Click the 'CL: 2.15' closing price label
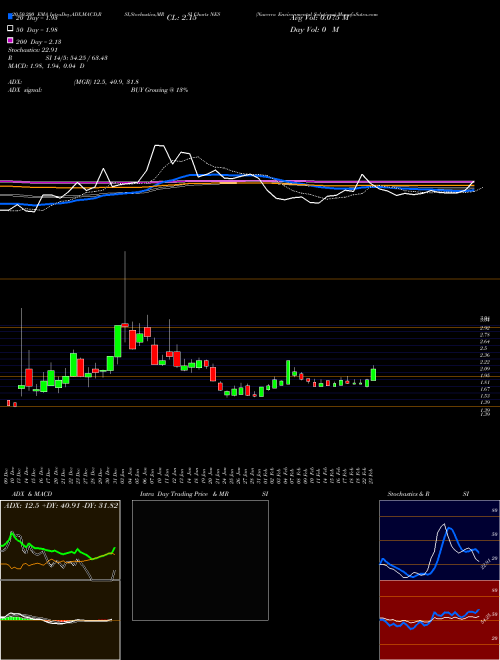Image resolution: width=500 pixels, height=660 pixels. tap(181, 18)
